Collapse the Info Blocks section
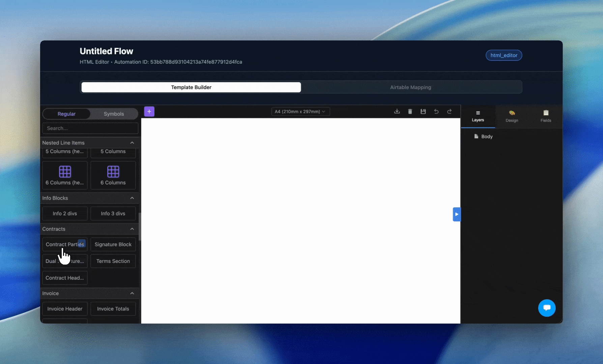 pyautogui.click(x=132, y=198)
